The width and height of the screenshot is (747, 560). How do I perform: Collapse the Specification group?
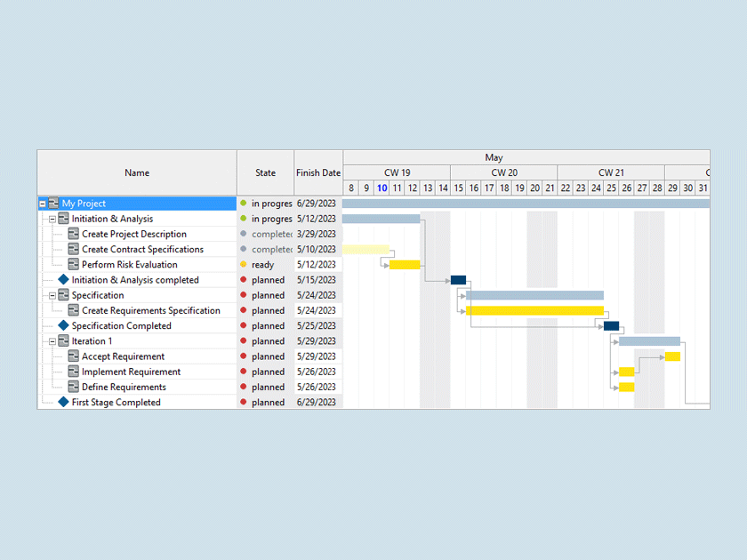point(52,295)
